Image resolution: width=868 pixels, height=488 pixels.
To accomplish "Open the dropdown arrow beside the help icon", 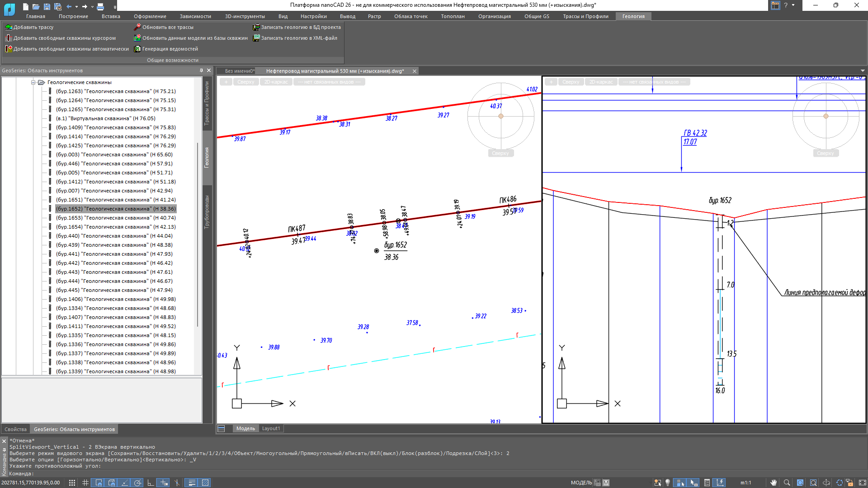I will click(793, 5).
